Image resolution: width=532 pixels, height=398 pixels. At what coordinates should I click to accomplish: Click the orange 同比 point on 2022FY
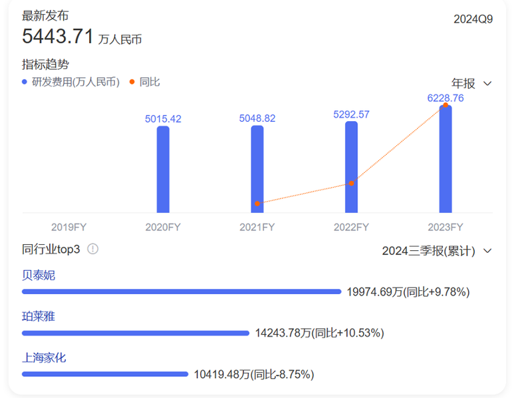pyautogui.click(x=352, y=184)
